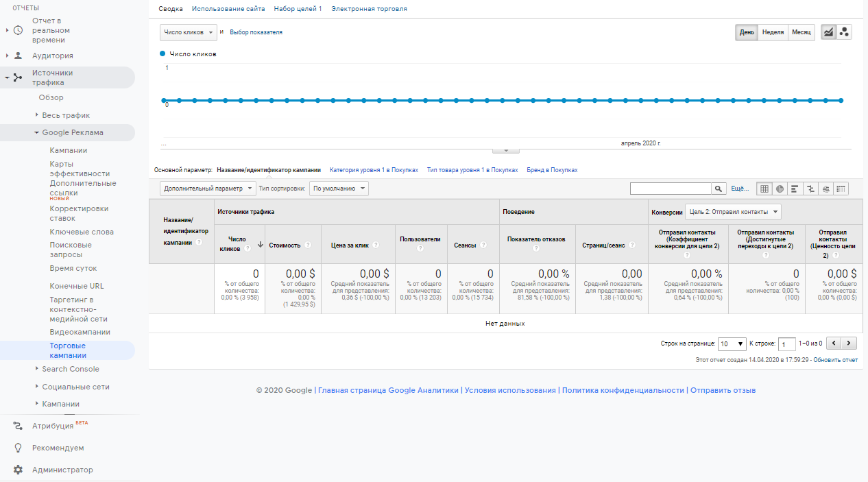This screenshot has height=482, width=868.
Task: Open Дополнительный параметр dropdown
Action: tap(208, 188)
